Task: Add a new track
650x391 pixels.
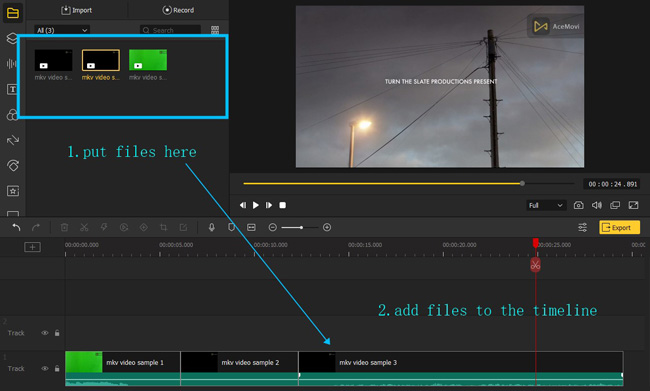Action: click(x=32, y=247)
